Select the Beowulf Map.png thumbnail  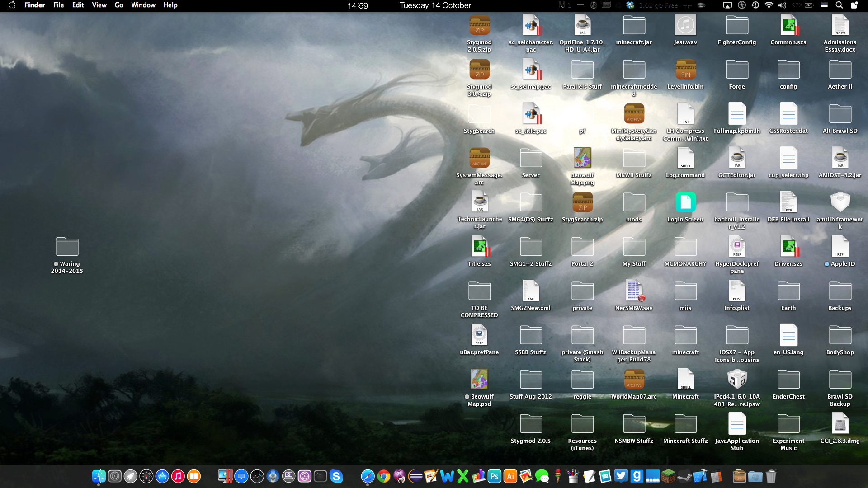582,158
